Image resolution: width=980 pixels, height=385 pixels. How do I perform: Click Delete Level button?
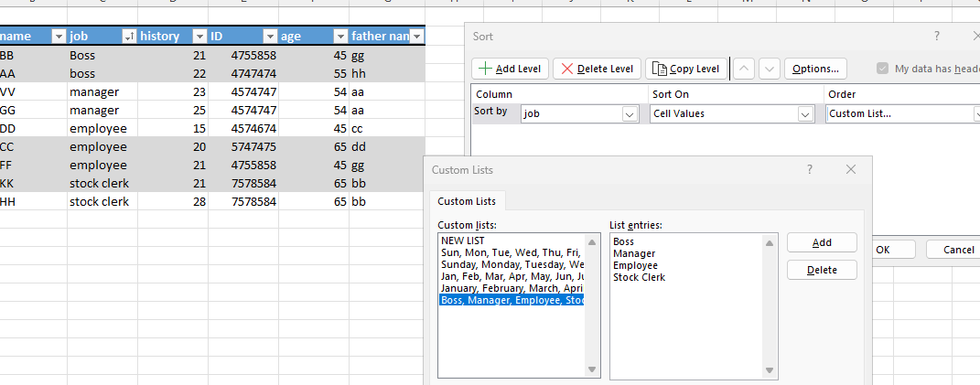(x=597, y=69)
